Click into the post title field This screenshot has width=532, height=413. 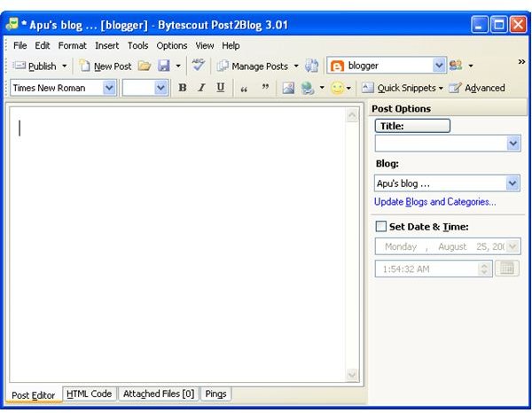441,144
